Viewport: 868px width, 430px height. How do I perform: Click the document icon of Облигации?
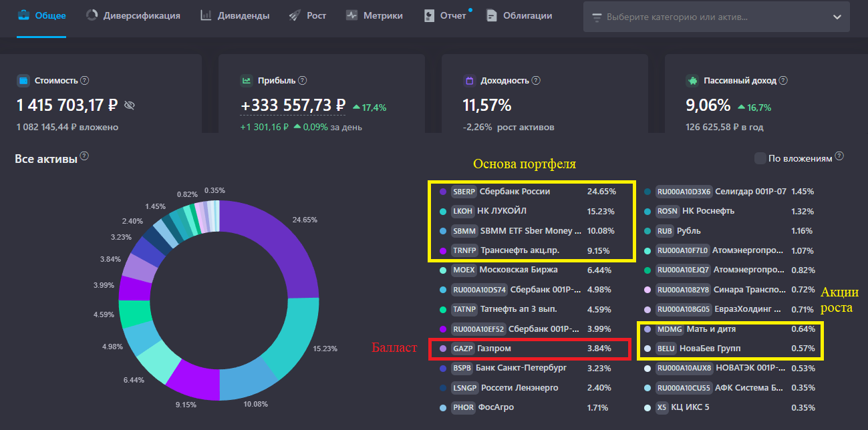point(492,15)
